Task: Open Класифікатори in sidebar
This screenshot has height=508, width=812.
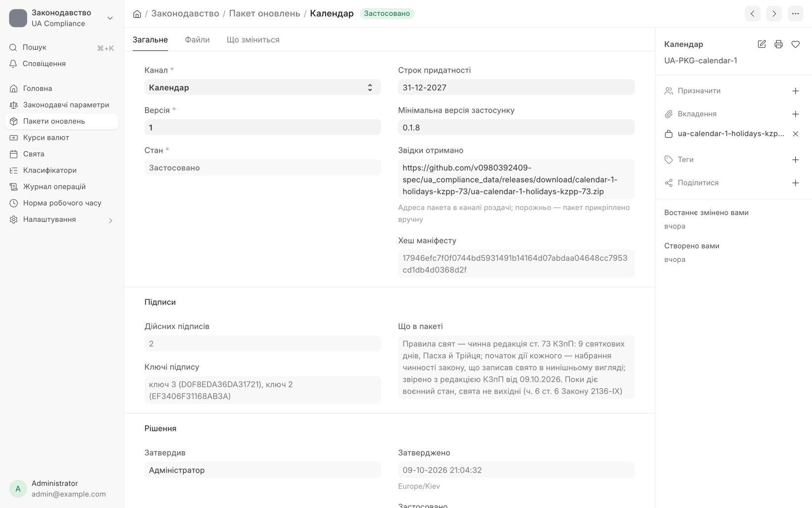Action: pyautogui.click(x=61, y=170)
